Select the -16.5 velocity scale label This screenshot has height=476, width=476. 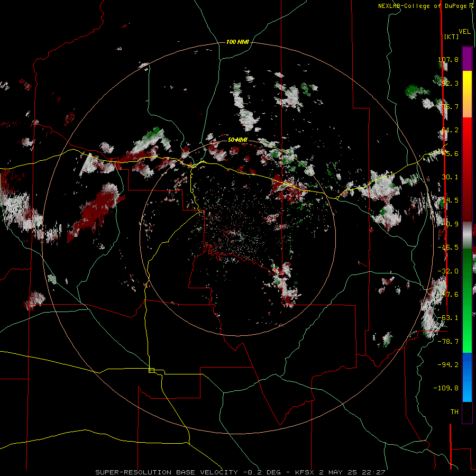(x=448, y=248)
